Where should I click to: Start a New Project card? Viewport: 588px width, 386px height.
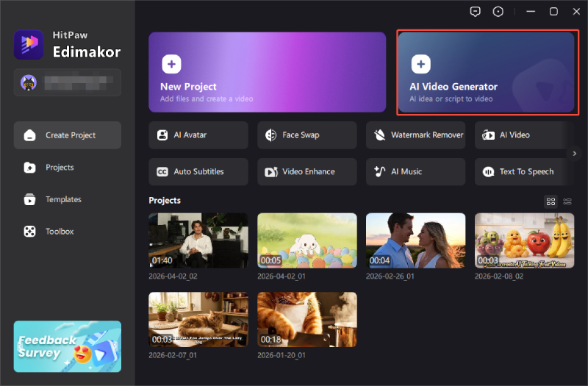[268, 72]
